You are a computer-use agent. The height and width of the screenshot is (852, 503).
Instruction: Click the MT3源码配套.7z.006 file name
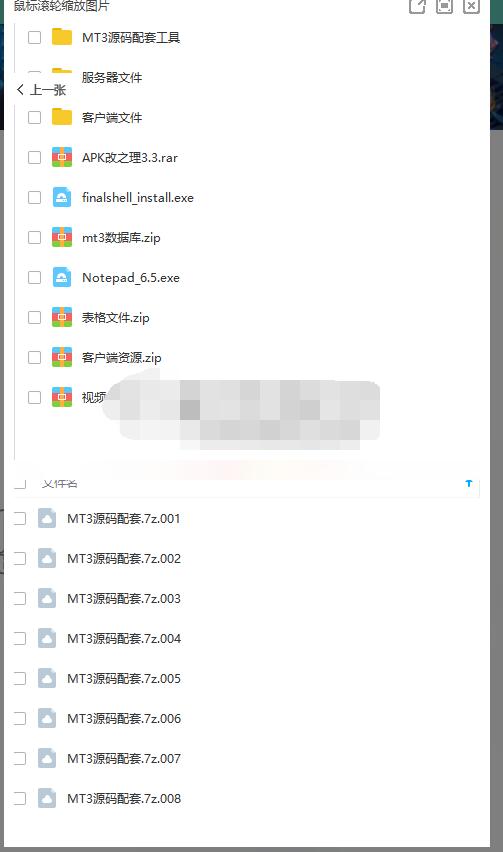click(x=124, y=718)
